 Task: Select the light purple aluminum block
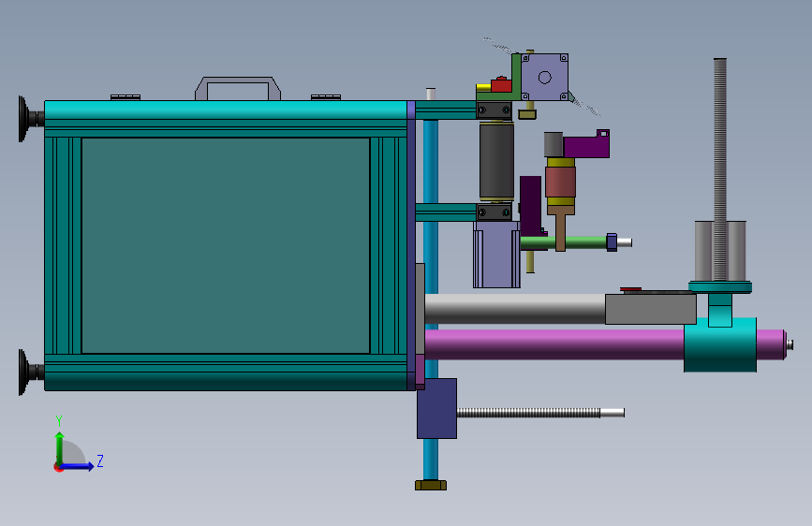[496, 255]
